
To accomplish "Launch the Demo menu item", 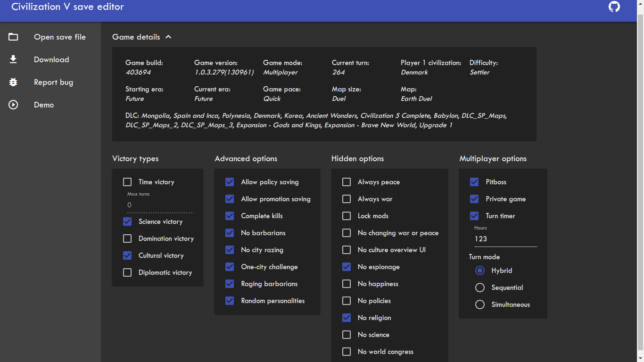I will 50,105.
